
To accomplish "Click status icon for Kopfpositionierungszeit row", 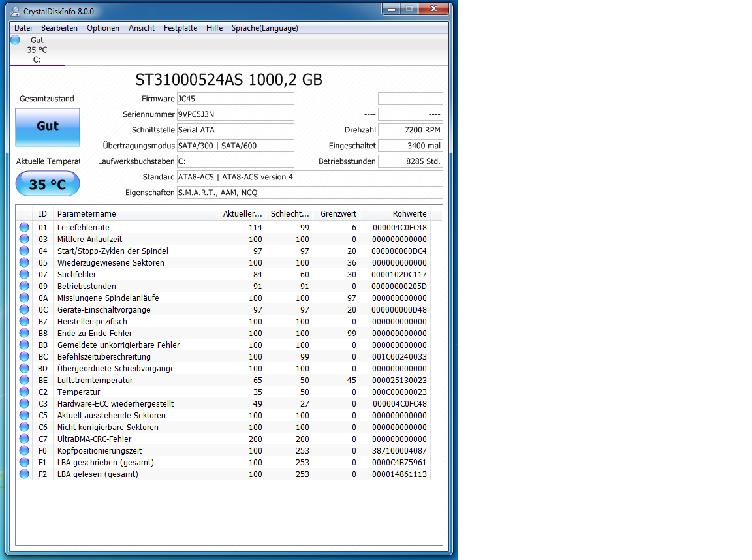I will 24,450.
